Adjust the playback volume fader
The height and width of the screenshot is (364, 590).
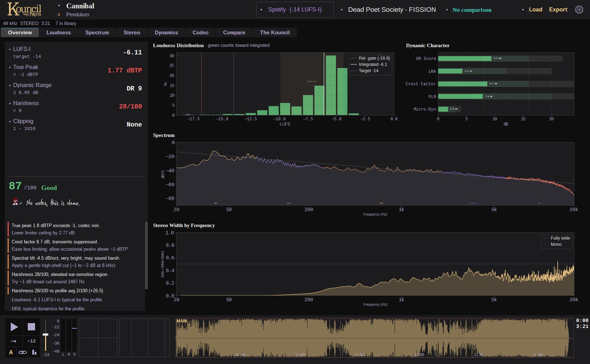[45, 335]
